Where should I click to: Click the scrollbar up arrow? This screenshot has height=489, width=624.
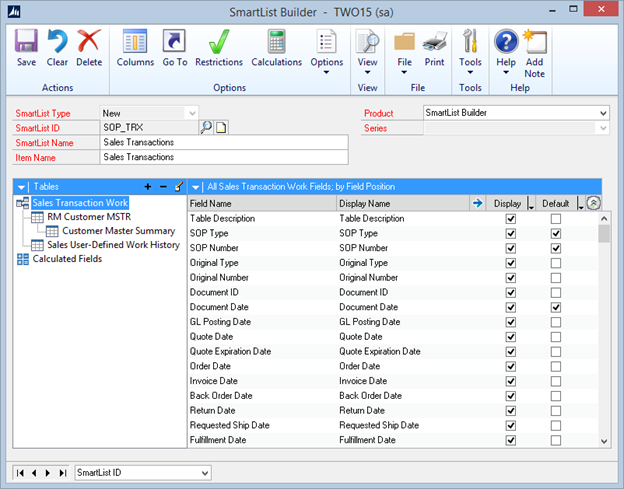pos(604,218)
